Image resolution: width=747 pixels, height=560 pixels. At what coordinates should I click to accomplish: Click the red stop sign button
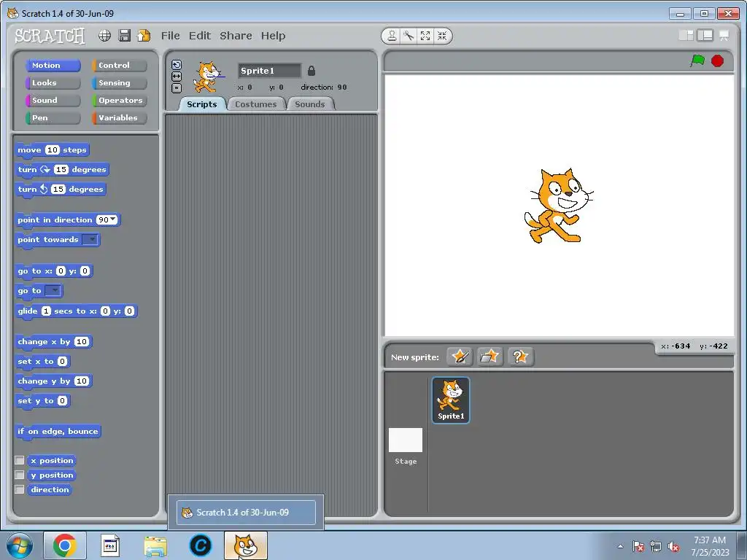718,61
